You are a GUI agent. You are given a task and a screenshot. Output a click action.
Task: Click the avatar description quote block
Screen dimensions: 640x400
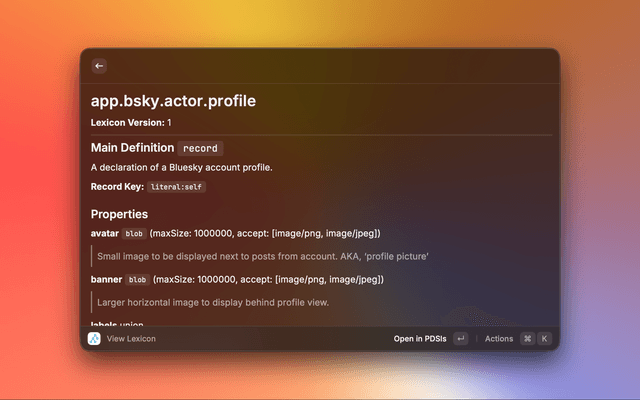click(264, 256)
